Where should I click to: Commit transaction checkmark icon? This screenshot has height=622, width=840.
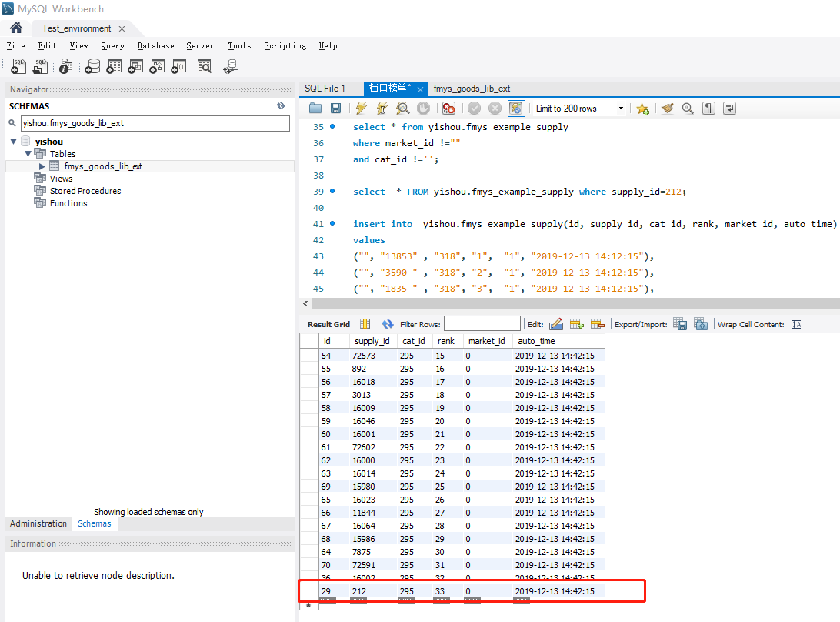click(x=474, y=109)
